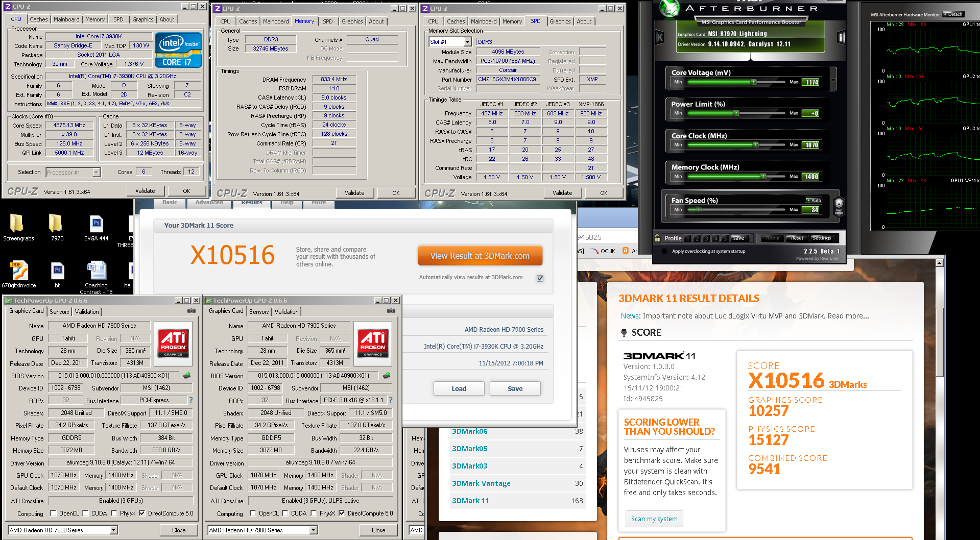Select Afterburner profile slot 3
Screen dimensions: 980x540
coord(706,238)
